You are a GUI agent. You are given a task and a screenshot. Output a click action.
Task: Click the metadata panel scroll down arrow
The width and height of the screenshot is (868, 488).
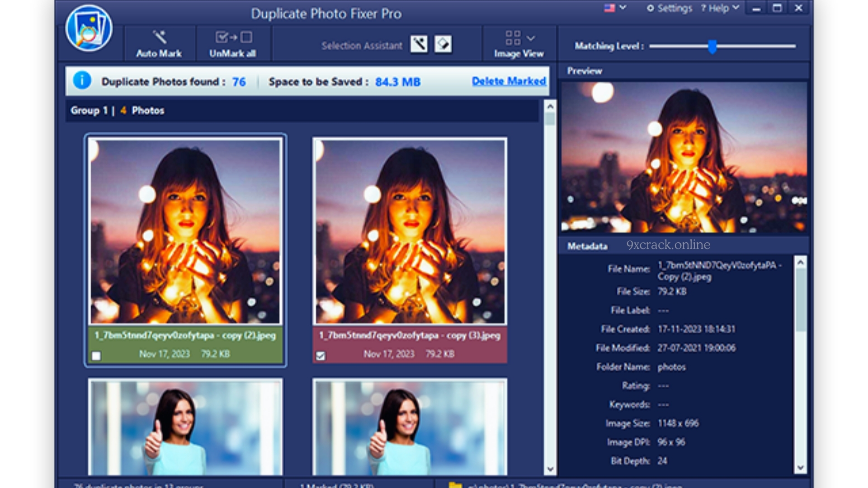click(801, 468)
